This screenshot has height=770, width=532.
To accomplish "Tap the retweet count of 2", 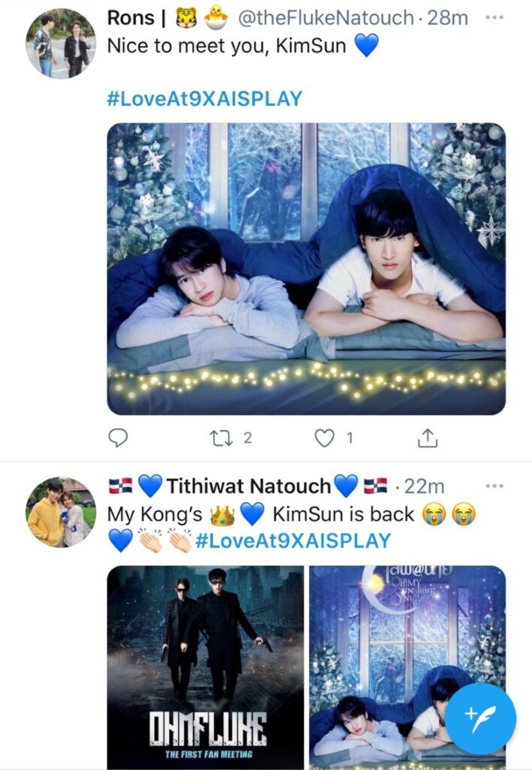I will point(246,438).
